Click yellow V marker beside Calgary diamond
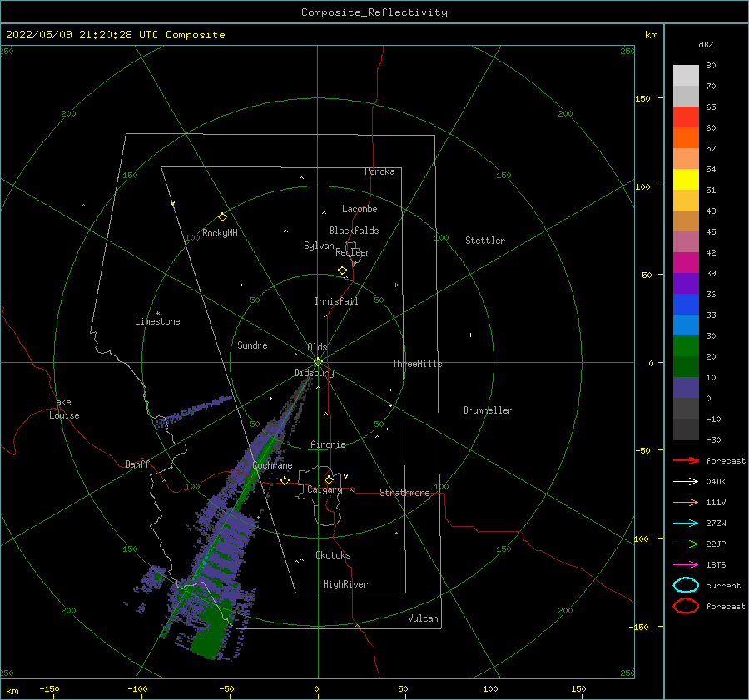 [345, 476]
